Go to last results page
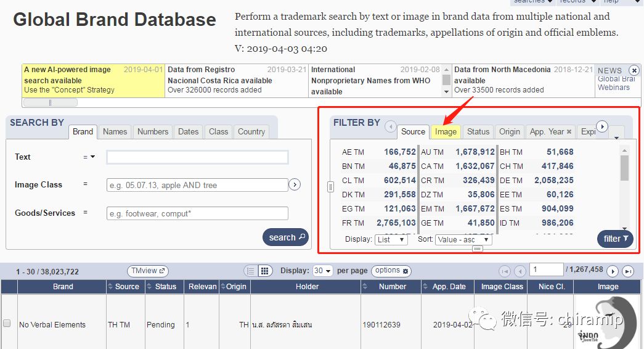This screenshot has width=644, height=349. pyautogui.click(x=627, y=271)
